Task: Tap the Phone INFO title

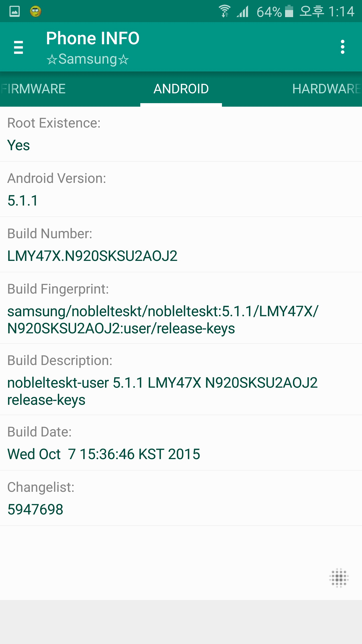Action: [93, 38]
